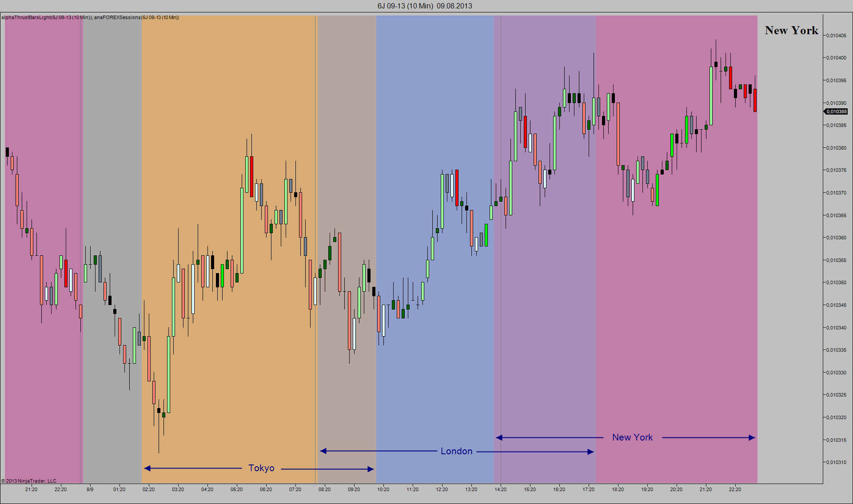This screenshot has height=504, width=853.
Task: Click the left arrowhead of the New York line
Action: (x=499, y=437)
